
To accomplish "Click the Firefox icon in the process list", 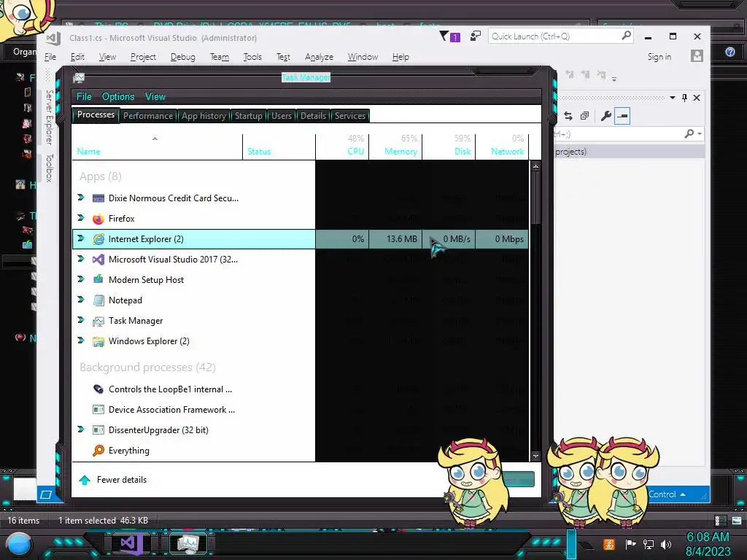I will [x=98, y=219].
